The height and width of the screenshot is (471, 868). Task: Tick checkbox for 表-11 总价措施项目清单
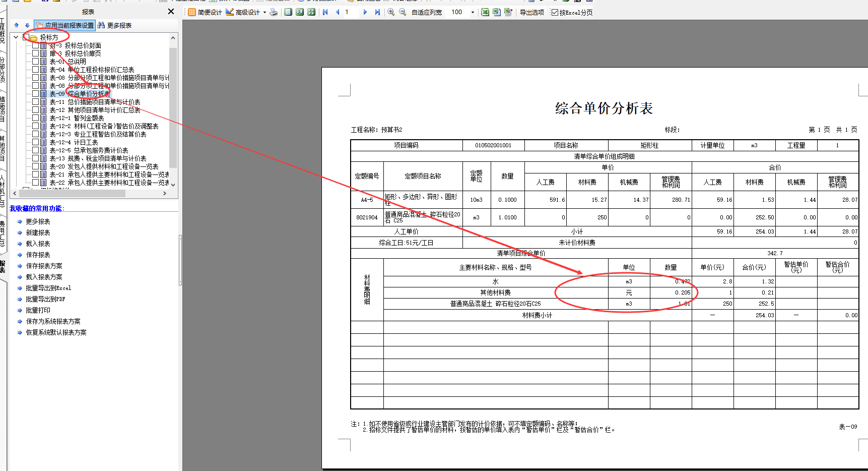tap(36, 102)
